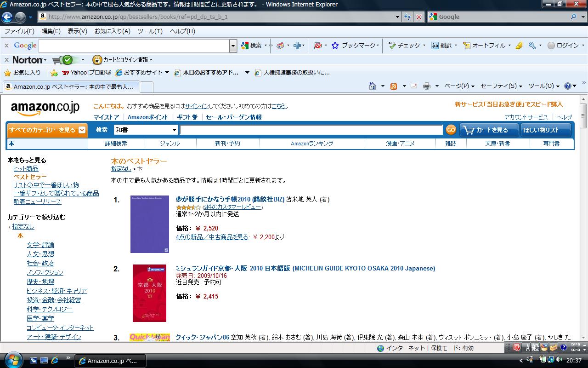Open the 和書 search category dropdown
The image size is (588, 368).
coord(146,130)
